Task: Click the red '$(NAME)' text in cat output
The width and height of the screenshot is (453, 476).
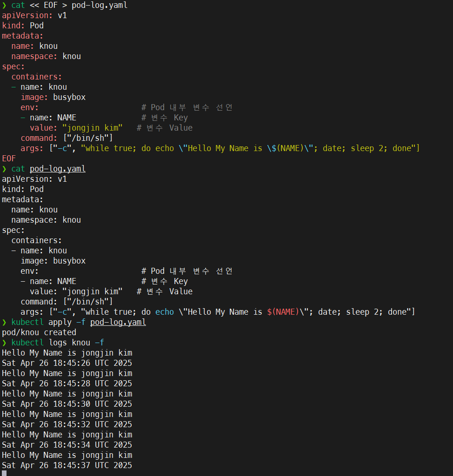Action: [x=283, y=312]
